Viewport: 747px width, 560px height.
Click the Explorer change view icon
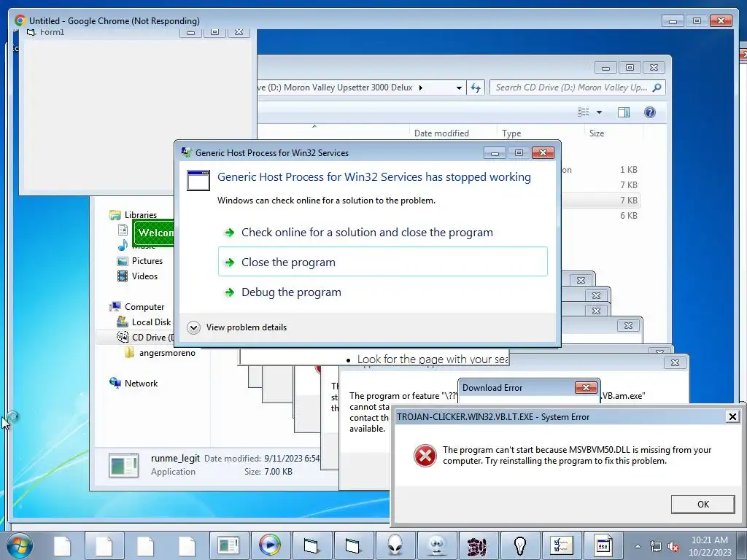tap(583, 112)
